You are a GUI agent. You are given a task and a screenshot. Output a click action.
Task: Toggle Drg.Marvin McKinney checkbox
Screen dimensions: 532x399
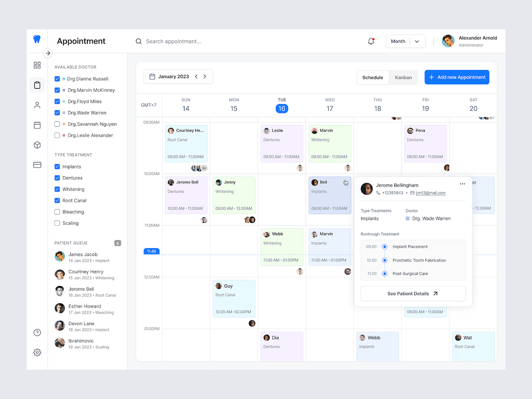(x=57, y=90)
